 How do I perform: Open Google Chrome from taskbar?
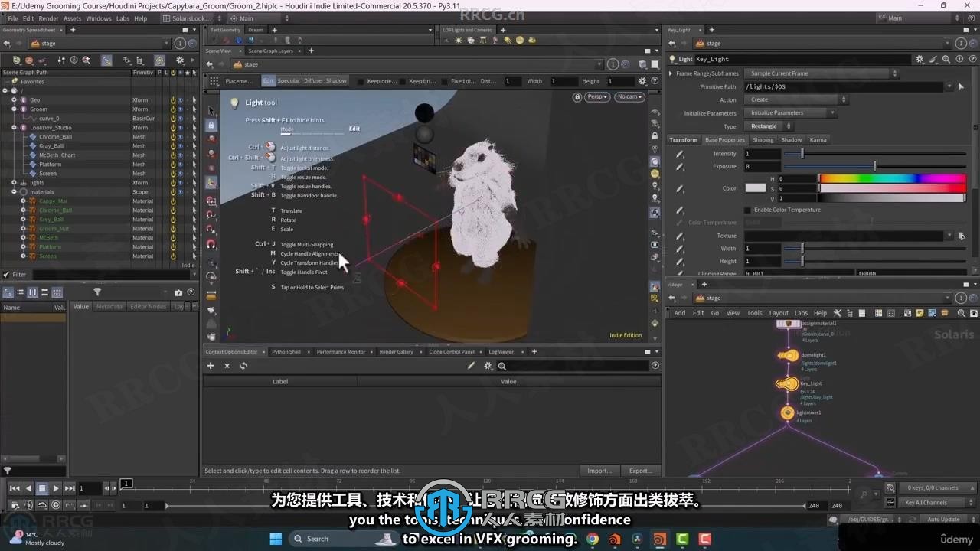tap(592, 539)
